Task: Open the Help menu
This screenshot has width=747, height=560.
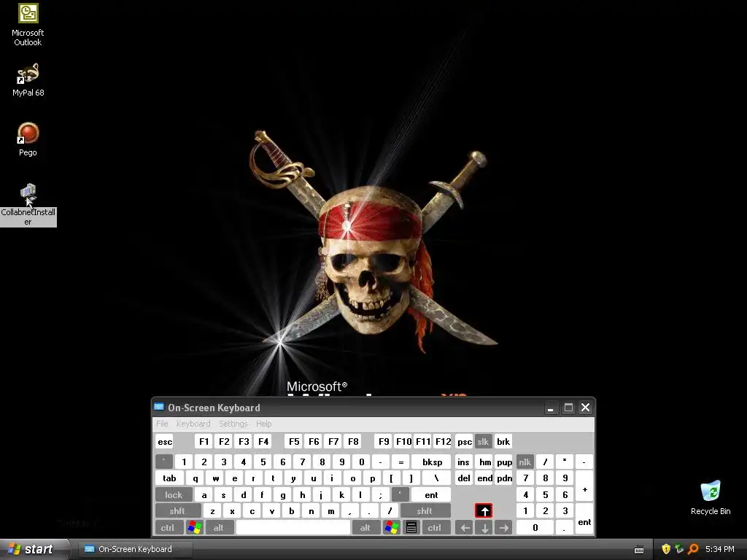Action: (263, 424)
